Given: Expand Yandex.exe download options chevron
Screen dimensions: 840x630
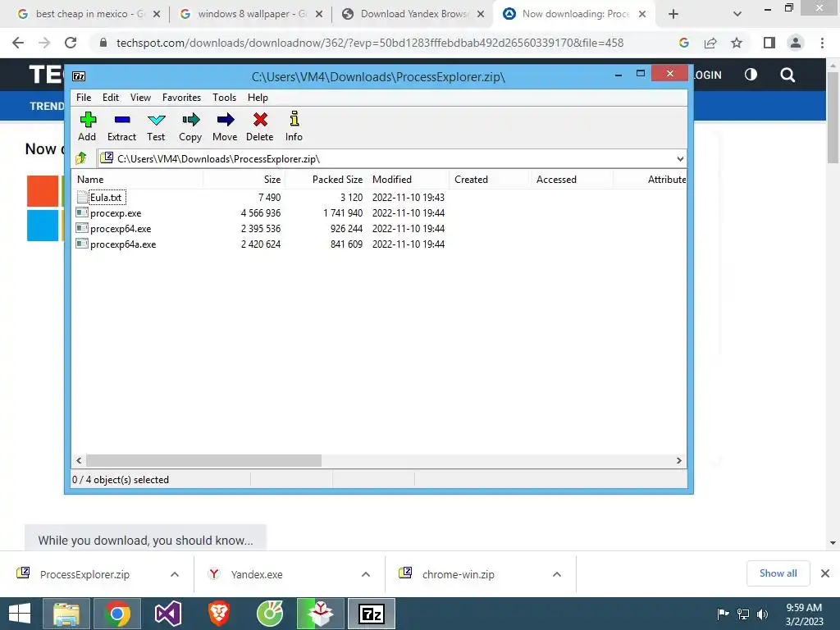Looking at the screenshot, I should [366, 574].
